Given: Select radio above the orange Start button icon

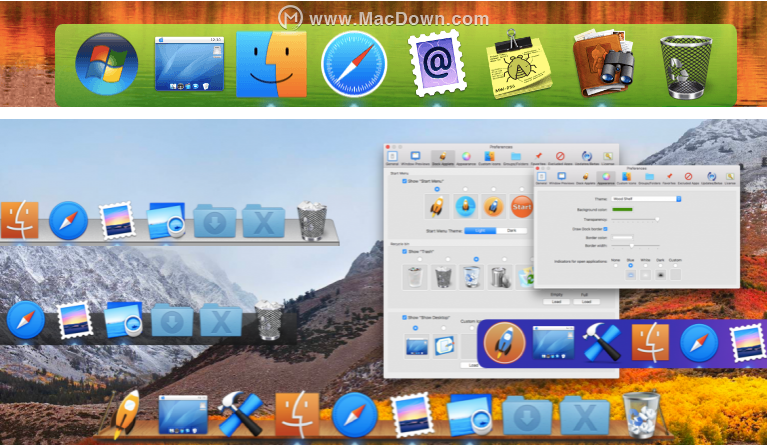Looking at the screenshot, I should (522, 189).
